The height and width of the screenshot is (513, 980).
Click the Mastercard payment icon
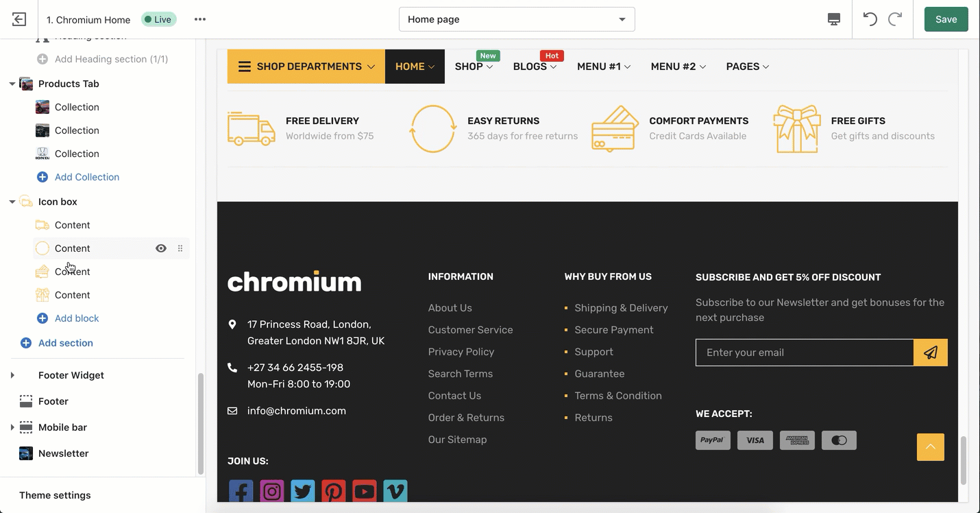click(x=839, y=440)
